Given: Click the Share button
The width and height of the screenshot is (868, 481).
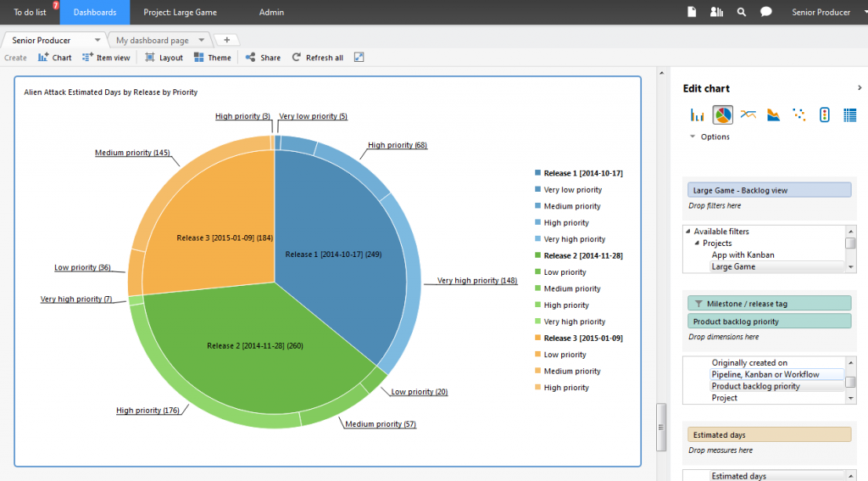Looking at the screenshot, I should pyautogui.click(x=263, y=58).
